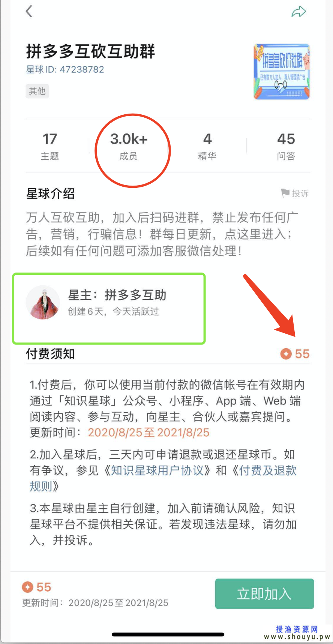Tap the 星主：拼多多互助 owner name
The width and height of the screenshot is (333, 644).
pyautogui.click(x=117, y=295)
